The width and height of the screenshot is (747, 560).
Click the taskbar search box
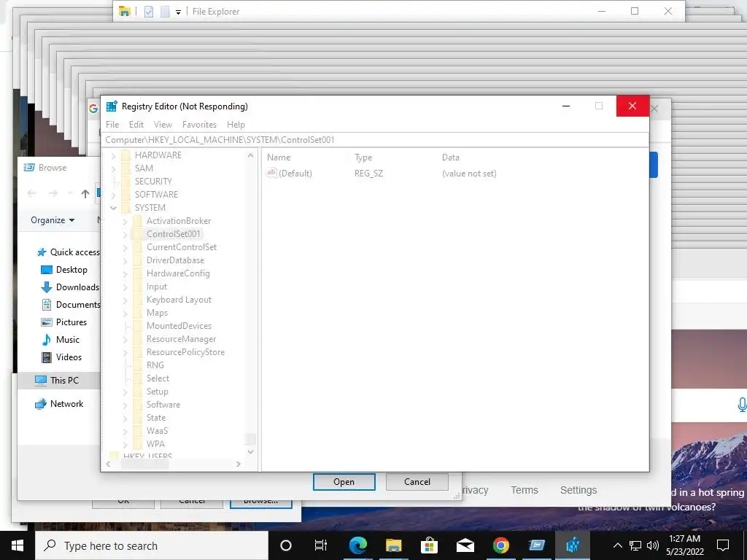152,545
